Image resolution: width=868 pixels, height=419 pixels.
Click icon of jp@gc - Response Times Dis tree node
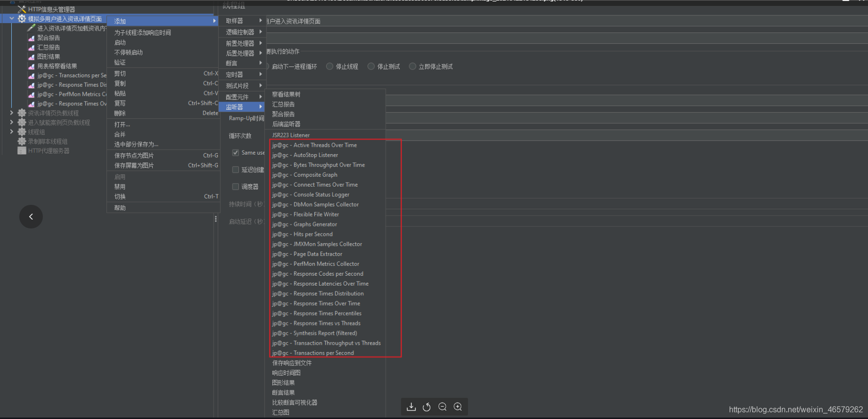tap(32, 85)
